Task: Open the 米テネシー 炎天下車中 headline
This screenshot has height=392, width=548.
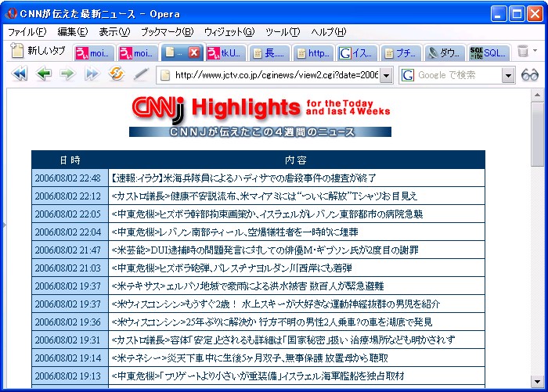Action: click(x=250, y=358)
